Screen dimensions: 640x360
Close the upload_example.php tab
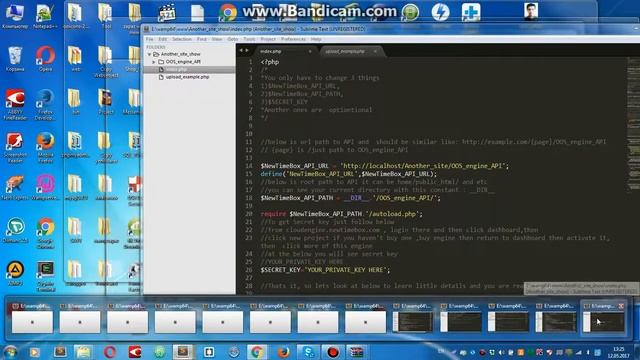click(x=375, y=51)
